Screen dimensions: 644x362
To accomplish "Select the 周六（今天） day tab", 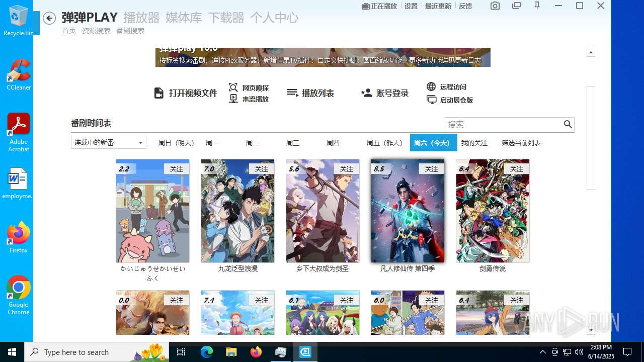I will point(433,143).
